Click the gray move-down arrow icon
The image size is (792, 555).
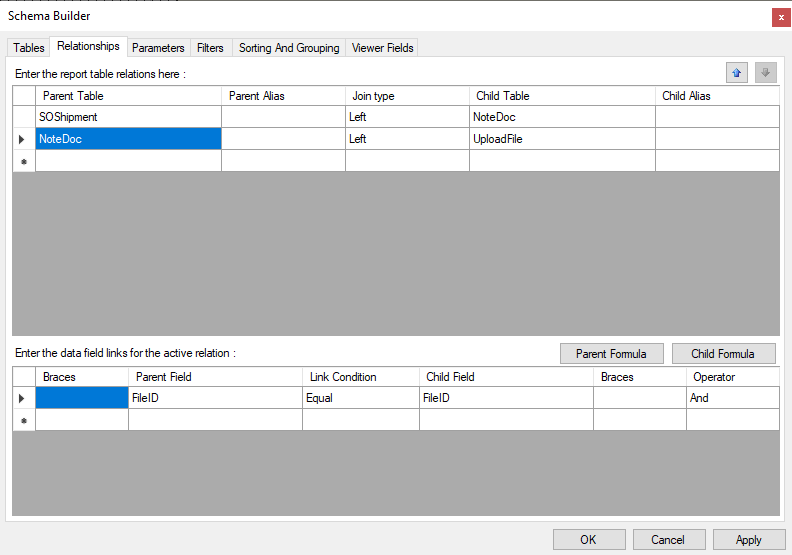[x=765, y=73]
